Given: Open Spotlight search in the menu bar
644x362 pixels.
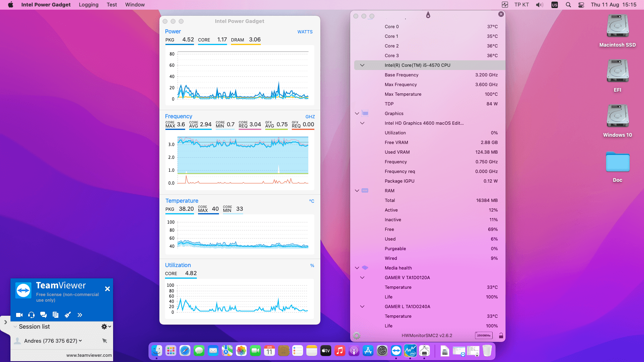Looking at the screenshot, I should pyautogui.click(x=568, y=5).
